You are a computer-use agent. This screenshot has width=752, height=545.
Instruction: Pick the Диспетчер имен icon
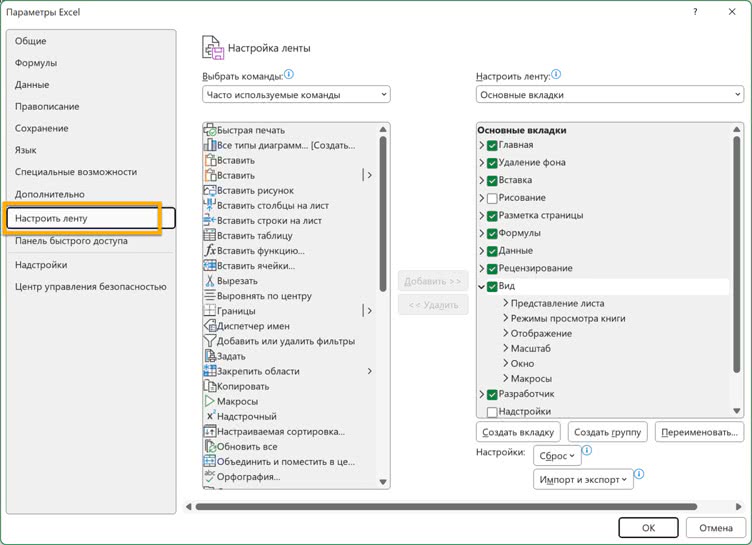(210, 326)
